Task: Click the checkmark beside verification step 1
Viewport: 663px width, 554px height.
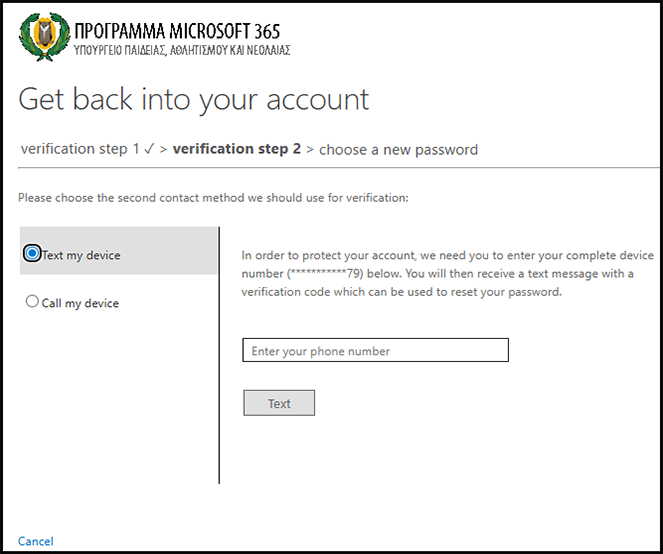Action: pyautogui.click(x=147, y=150)
